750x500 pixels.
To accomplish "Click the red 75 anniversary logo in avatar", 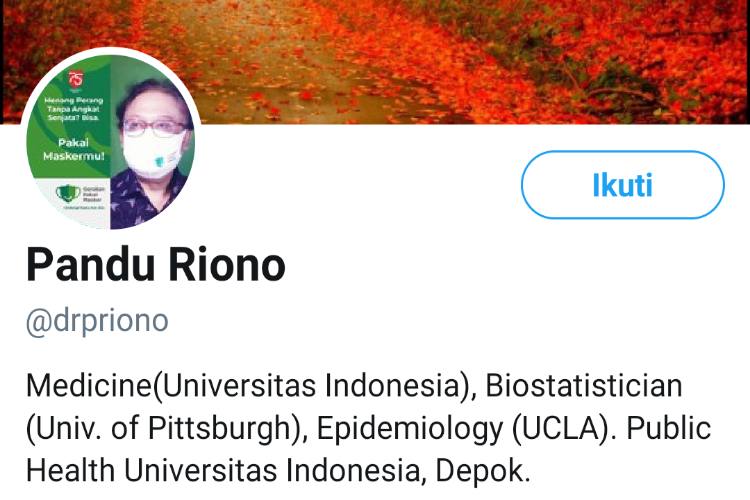I will 76,80.
